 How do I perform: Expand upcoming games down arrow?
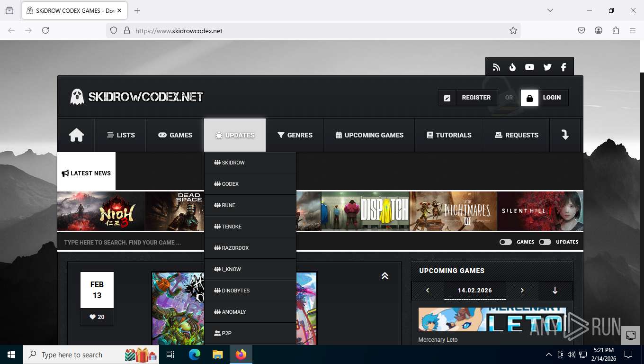coord(555,291)
